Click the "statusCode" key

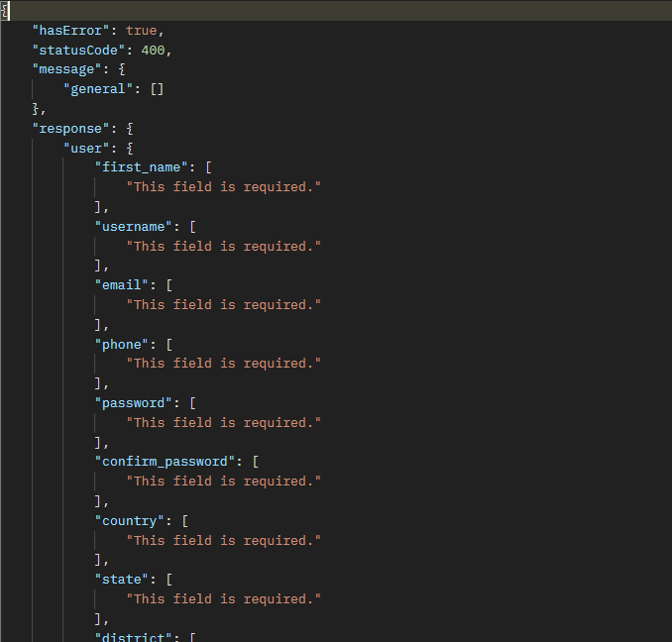tap(79, 51)
